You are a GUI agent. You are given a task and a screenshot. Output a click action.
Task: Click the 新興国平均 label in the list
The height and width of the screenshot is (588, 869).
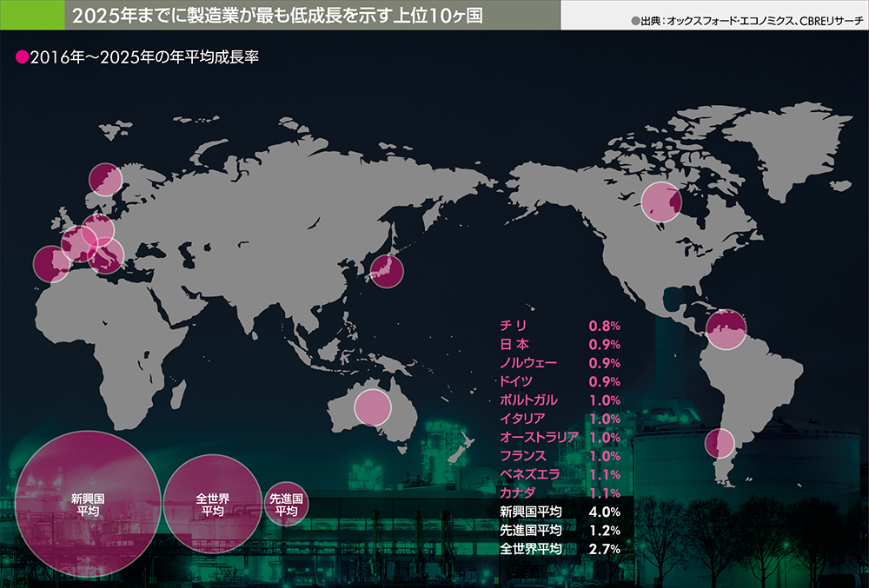click(x=531, y=512)
